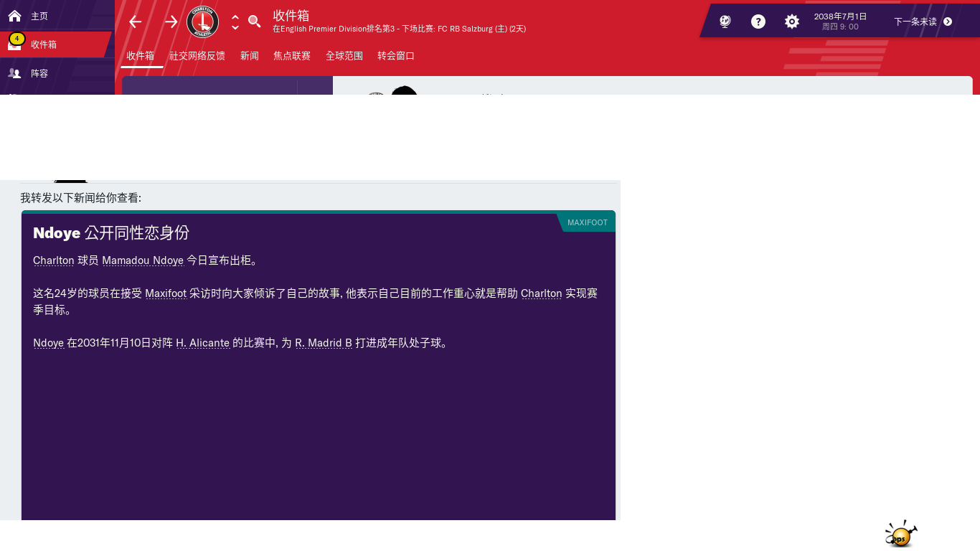Open the Charlton Athletic club badge
980x551 pixels.
pyautogui.click(x=202, y=22)
